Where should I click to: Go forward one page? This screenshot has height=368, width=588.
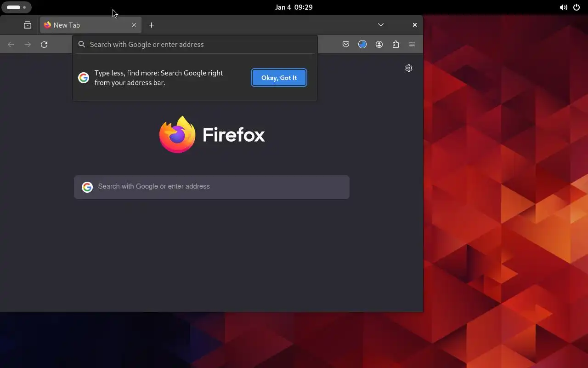[x=28, y=44]
